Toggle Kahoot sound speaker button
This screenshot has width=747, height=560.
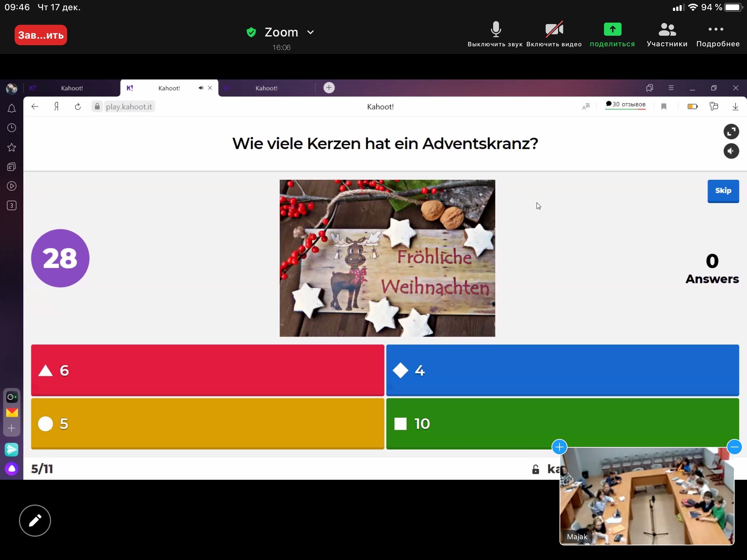(x=731, y=151)
